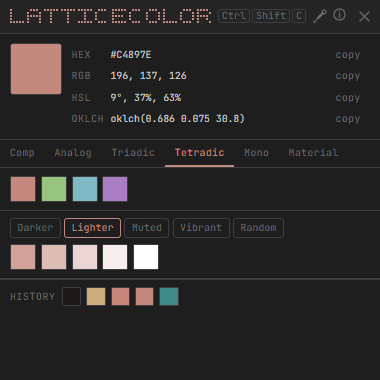
Task: Copy the OKLCH value
Action: (348, 119)
